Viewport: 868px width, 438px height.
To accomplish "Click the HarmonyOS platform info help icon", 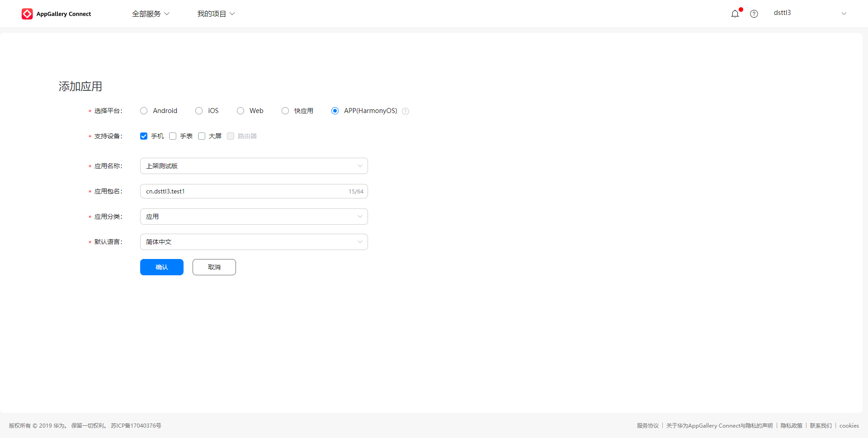I will (406, 111).
